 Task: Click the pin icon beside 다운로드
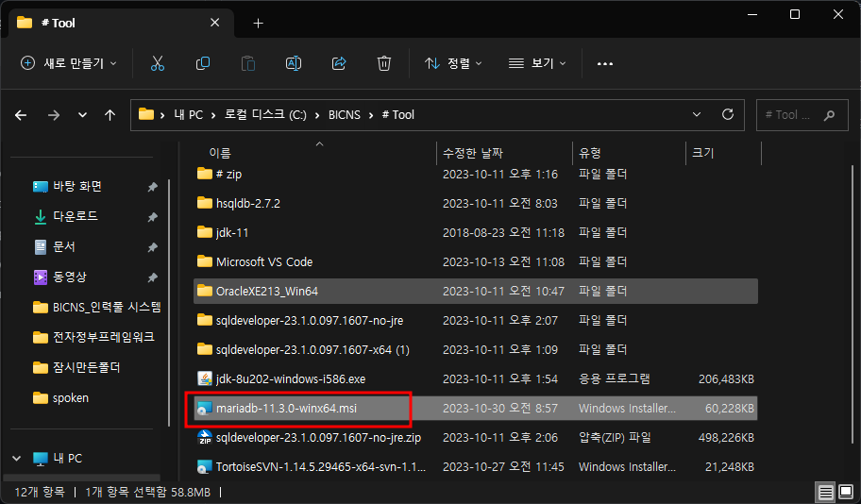pyautogui.click(x=153, y=217)
